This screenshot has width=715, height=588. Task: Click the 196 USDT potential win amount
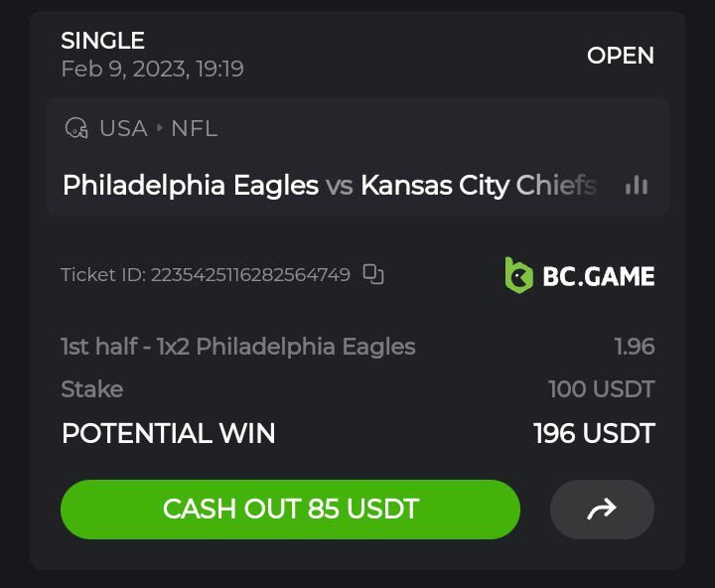pos(594,433)
